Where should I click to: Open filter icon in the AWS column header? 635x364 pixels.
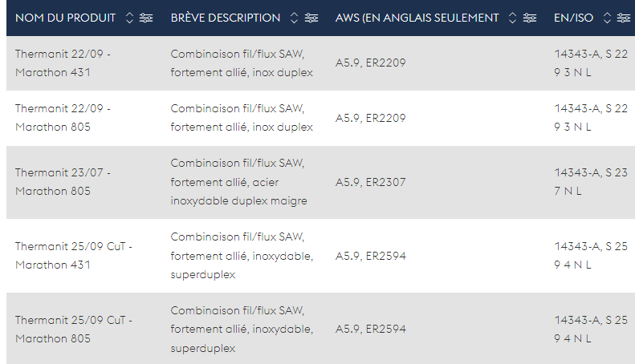530,18
